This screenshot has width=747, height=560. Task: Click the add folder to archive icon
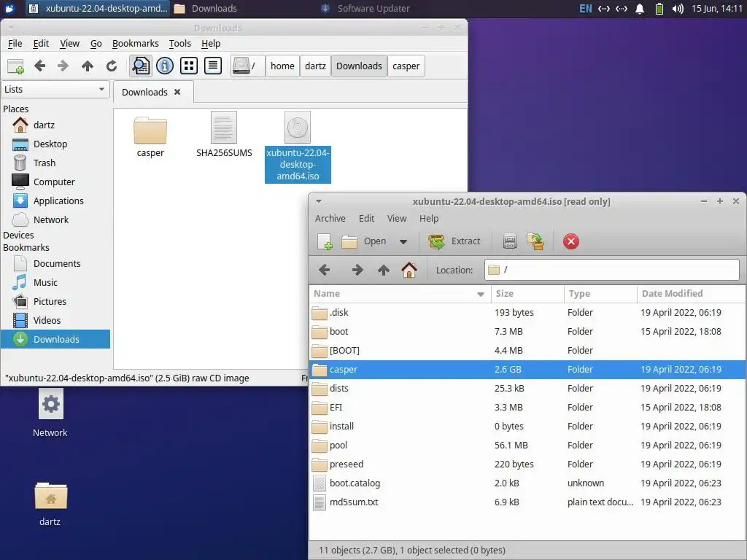(535, 241)
